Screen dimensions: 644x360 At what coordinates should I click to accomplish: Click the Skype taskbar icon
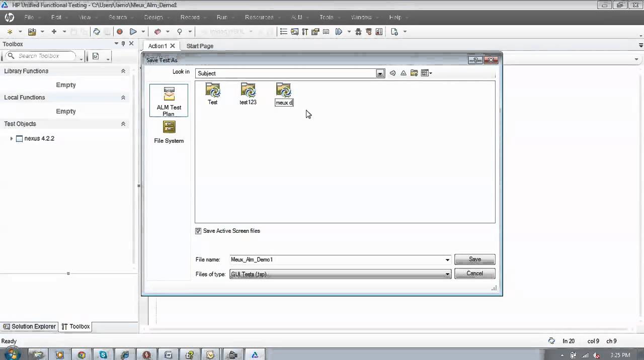pos(103,354)
